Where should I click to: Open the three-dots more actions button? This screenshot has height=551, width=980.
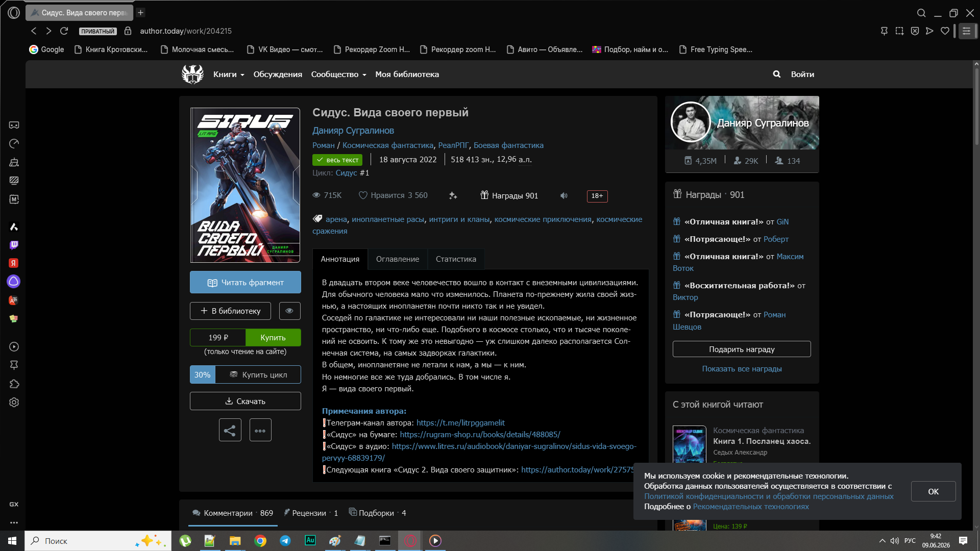coord(260,430)
